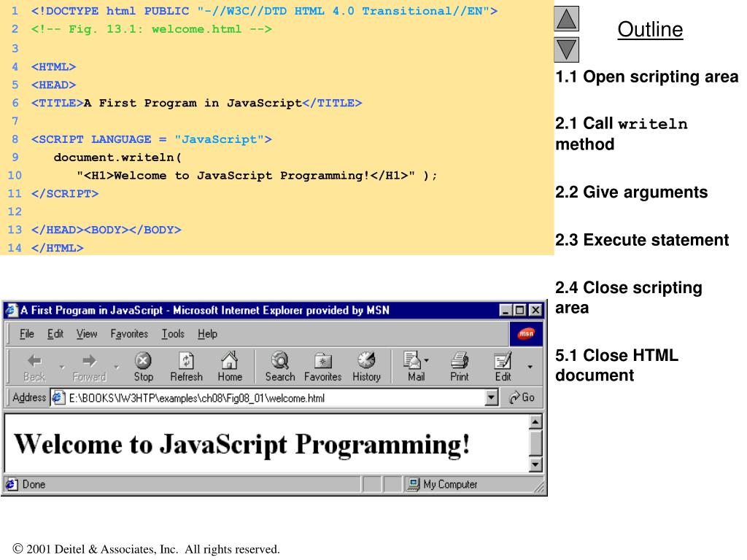Viewport: 747px width, 560px height.
Task: Open the Mail button dropdown arrow
Action: pos(426,360)
